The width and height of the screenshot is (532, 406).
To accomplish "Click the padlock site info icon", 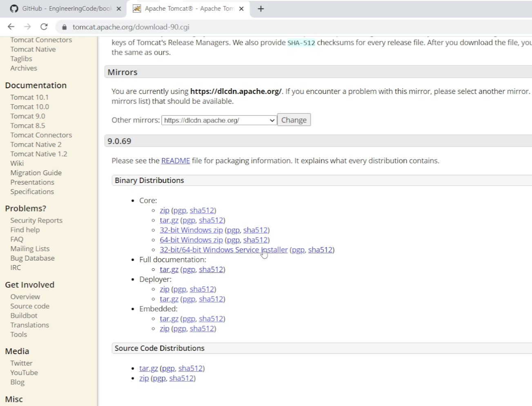I will pyautogui.click(x=64, y=27).
